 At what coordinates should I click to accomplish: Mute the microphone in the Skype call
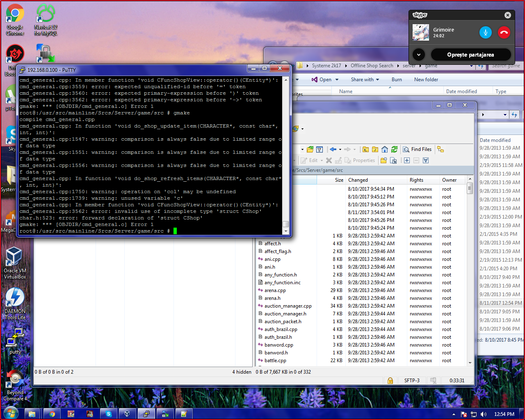pyautogui.click(x=486, y=32)
